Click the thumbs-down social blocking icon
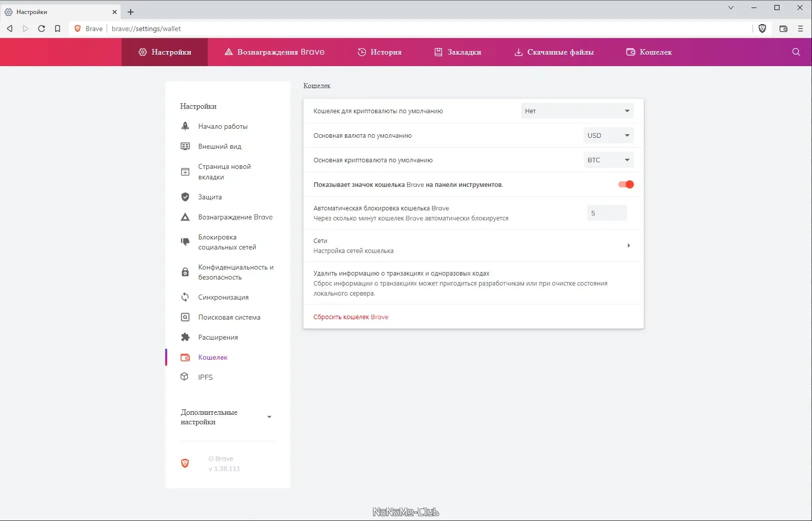The image size is (812, 521). (185, 242)
